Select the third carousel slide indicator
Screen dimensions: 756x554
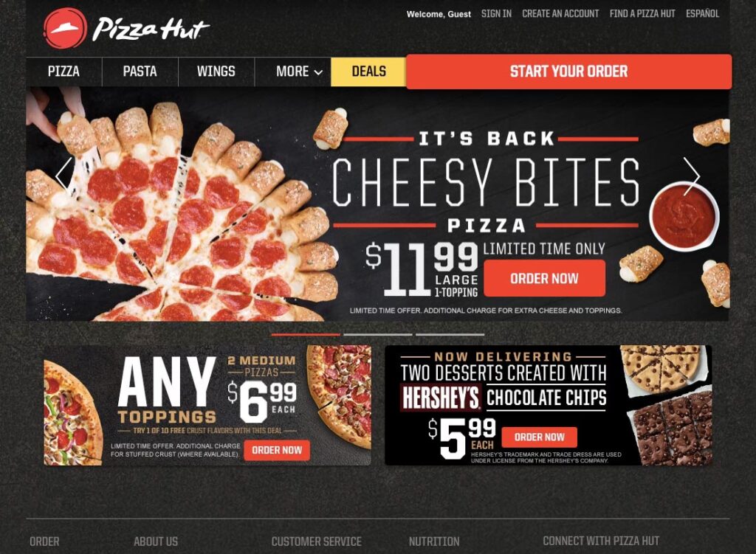point(450,334)
